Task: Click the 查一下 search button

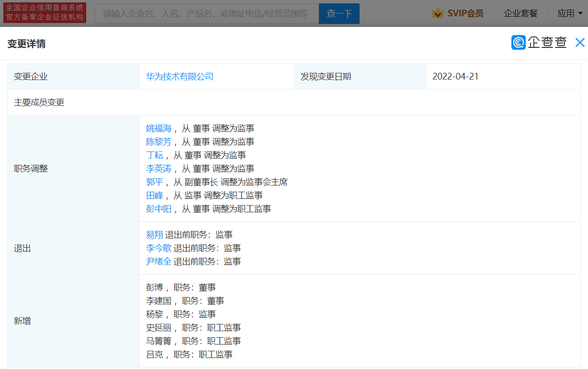Action: click(339, 13)
